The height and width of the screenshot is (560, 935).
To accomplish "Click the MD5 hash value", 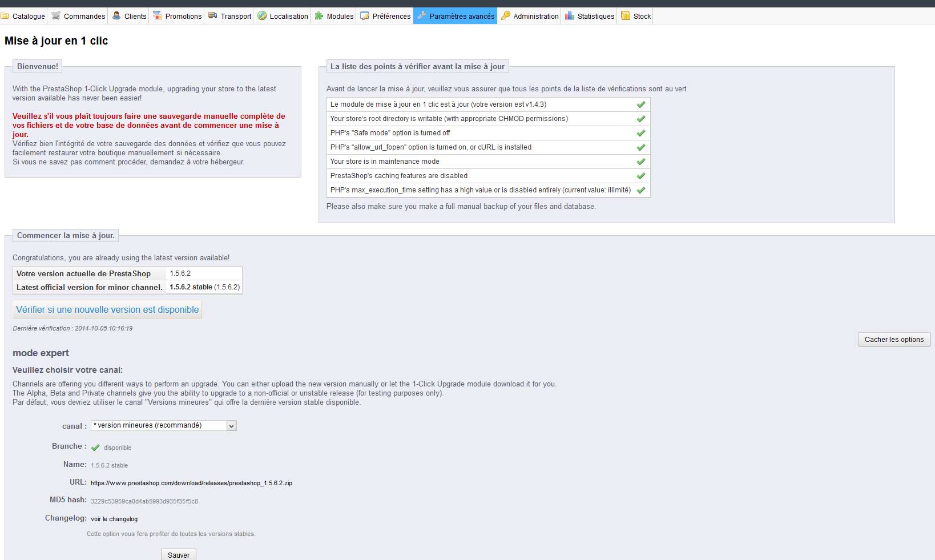I will coord(144,501).
